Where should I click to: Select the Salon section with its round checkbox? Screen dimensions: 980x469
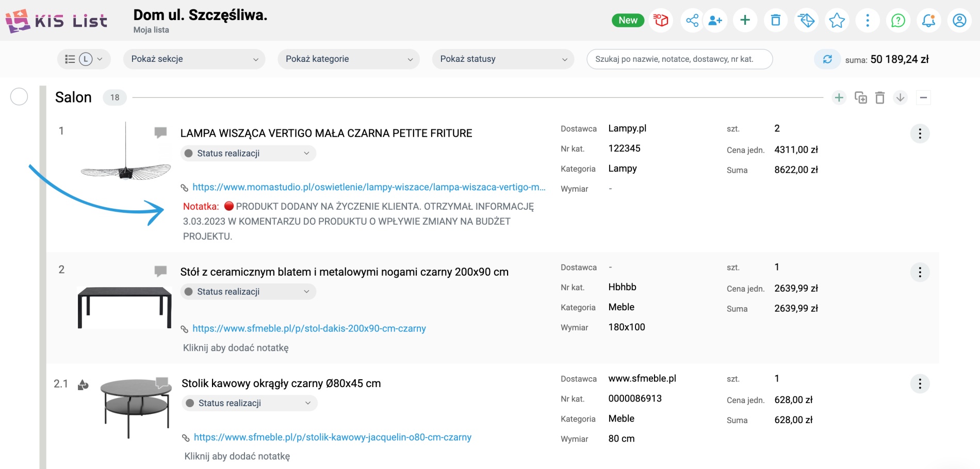(19, 96)
